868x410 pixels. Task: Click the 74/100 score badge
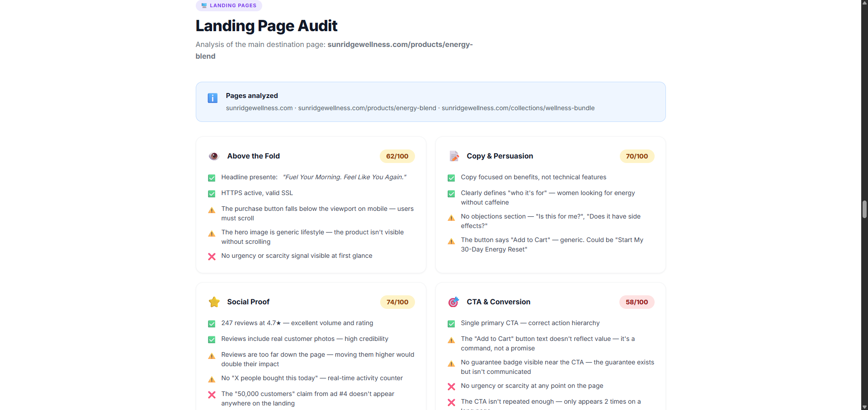click(x=397, y=302)
